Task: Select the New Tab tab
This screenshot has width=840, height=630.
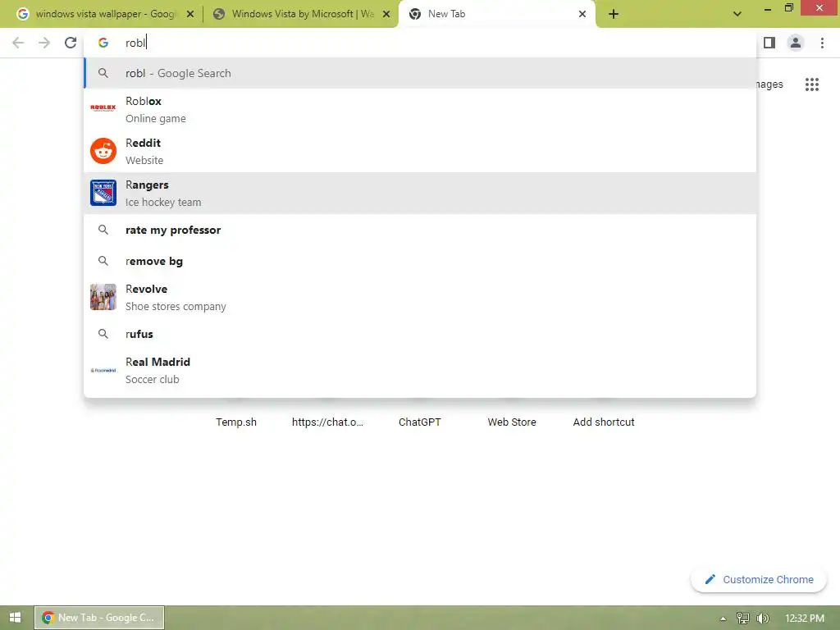Action: point(497,15)
